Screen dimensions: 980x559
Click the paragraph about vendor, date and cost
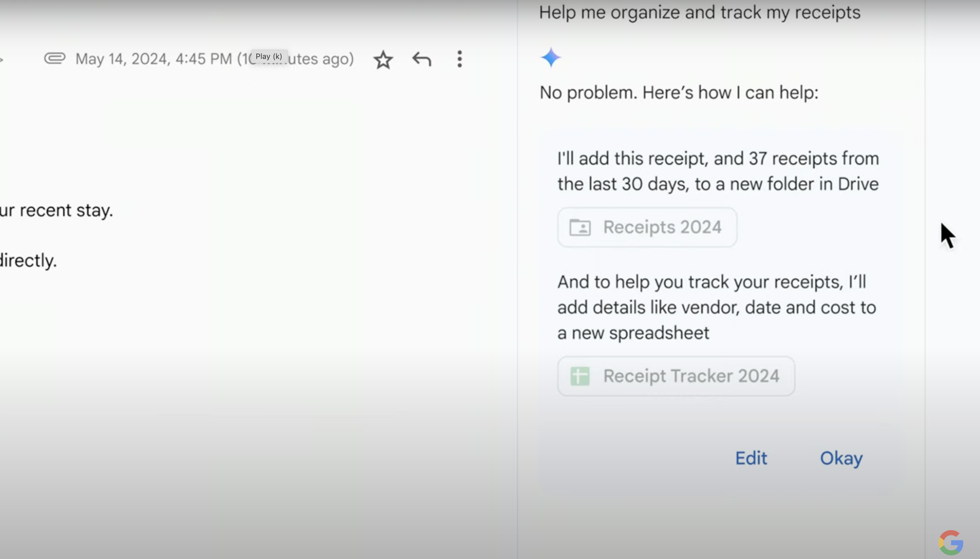click(x=717, y=307)
